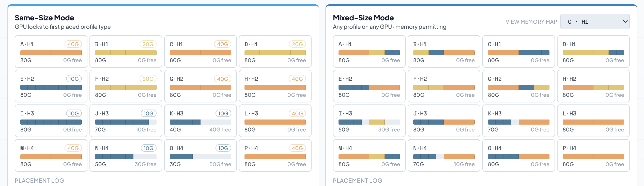Click the 10G badge on Same-Size N·H4
644x186 pixels.
(148, 148)
